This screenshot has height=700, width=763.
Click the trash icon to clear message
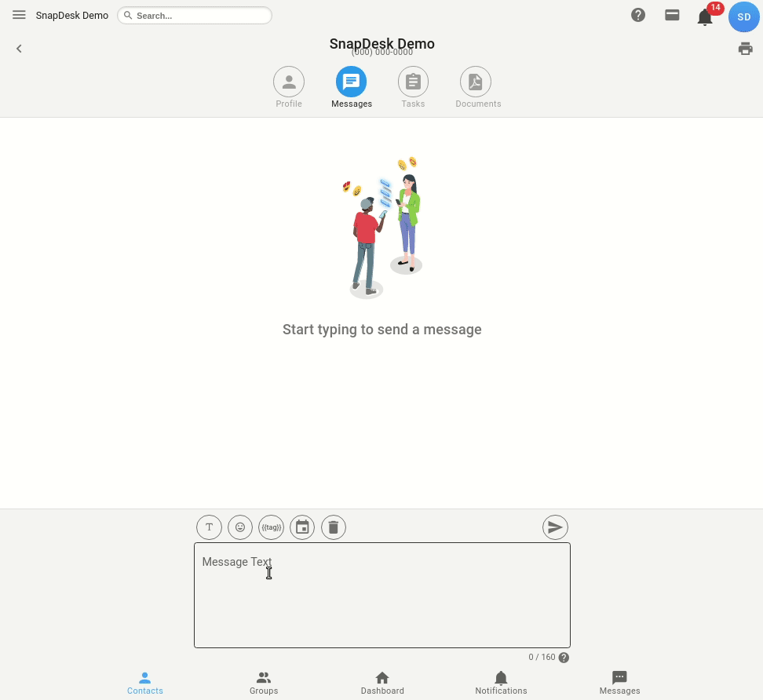point(334,527)
